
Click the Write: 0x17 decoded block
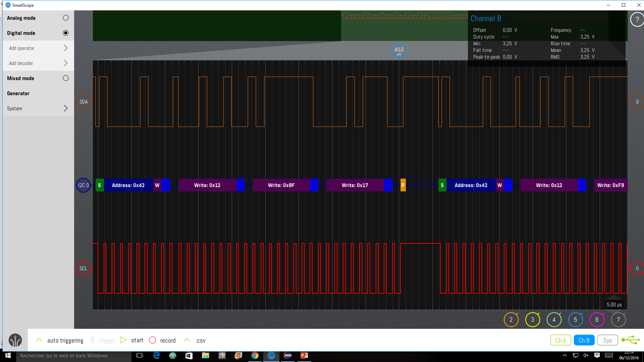[355, 185]
